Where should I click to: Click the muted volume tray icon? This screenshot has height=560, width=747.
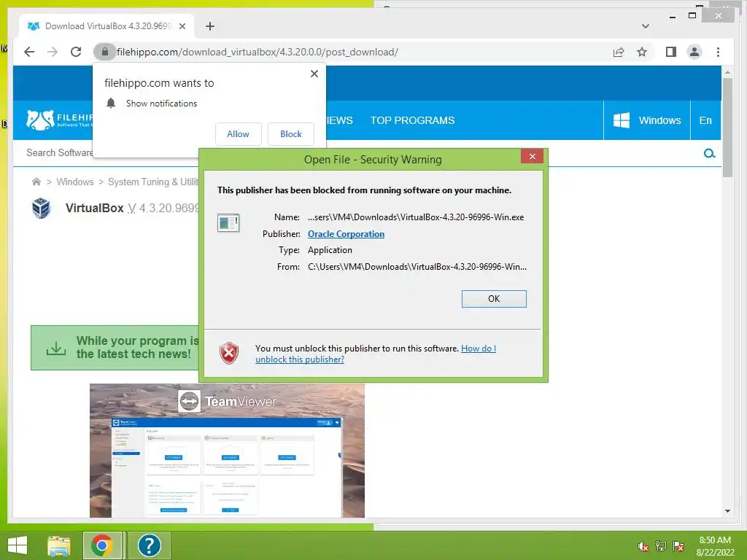pos(643,547)
